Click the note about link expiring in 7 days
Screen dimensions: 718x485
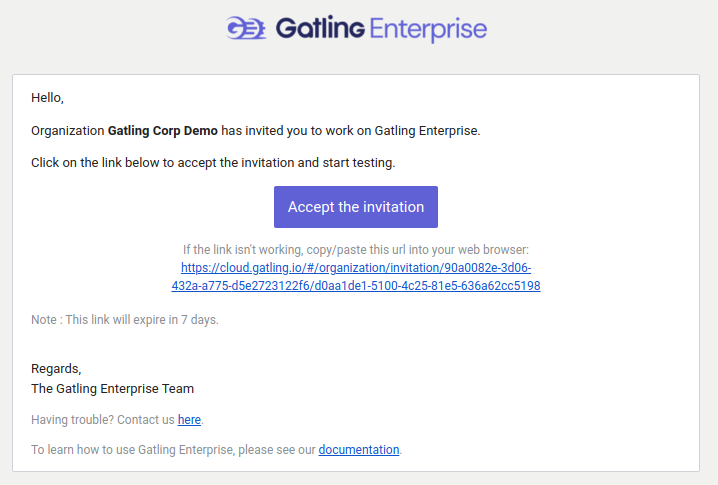tap(124, 320)
